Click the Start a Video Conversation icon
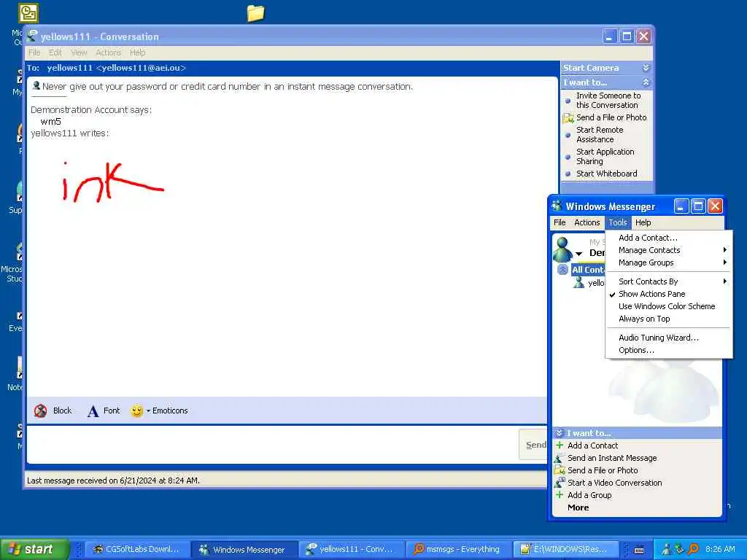 pos(560,483)
